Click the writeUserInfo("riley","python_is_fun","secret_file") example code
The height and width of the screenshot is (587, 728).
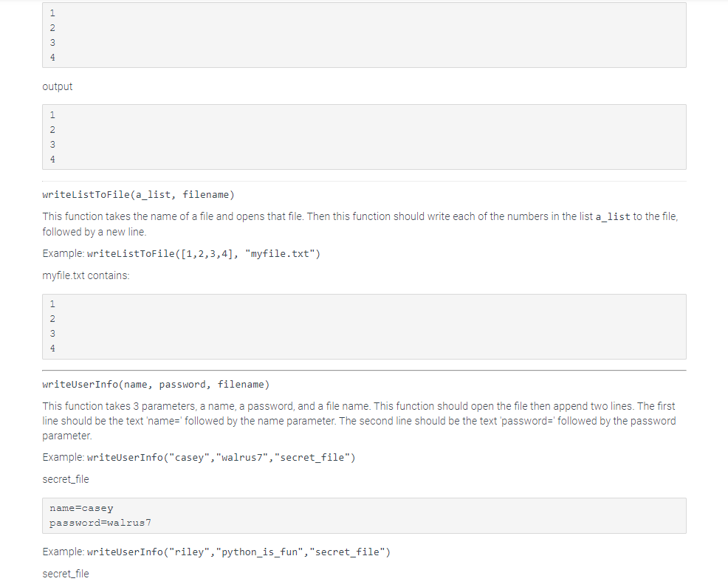tap(238, 552)
